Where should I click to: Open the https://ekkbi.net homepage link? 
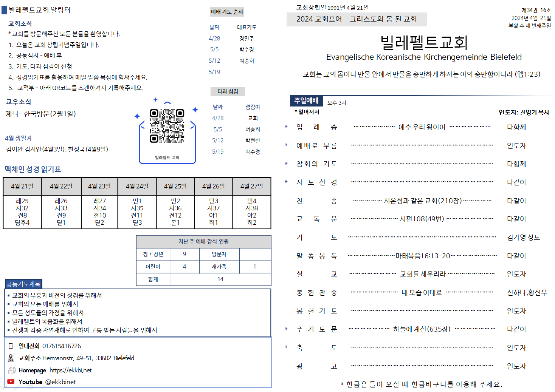click(70, 370)
